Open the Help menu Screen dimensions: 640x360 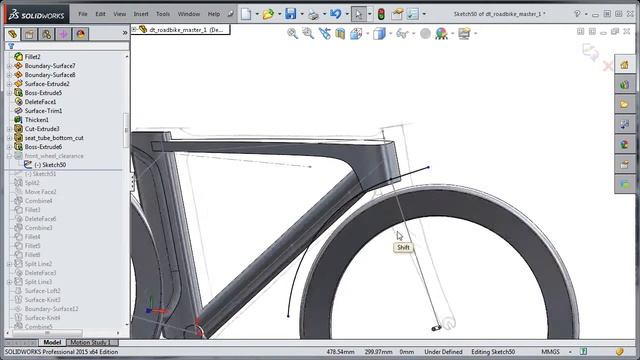[214, 14]
